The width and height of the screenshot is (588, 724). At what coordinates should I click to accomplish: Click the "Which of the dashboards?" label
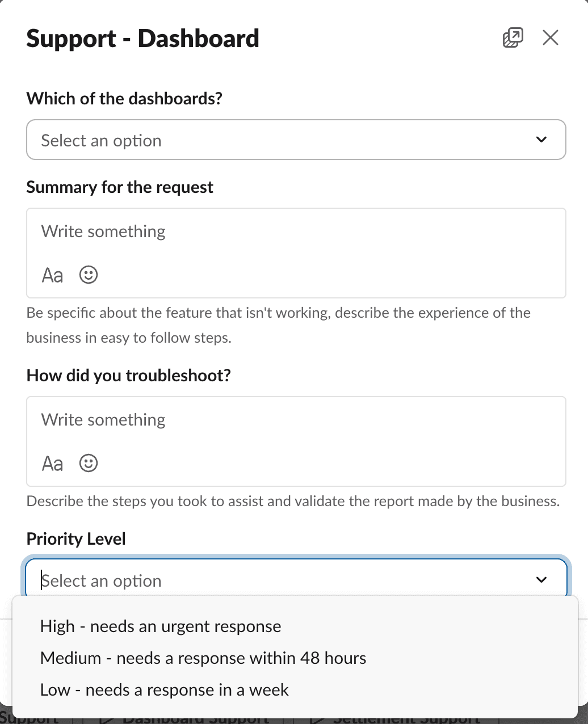coord(124,98)
